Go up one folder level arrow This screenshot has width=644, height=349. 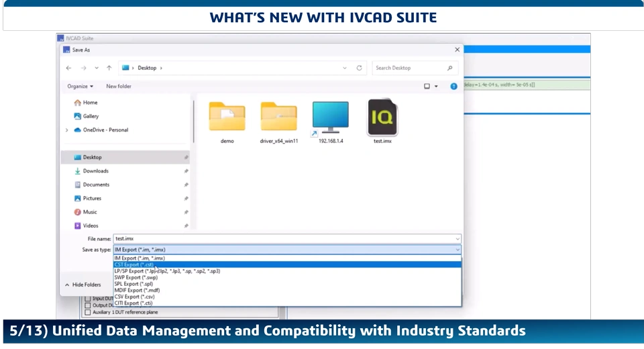(109, 68)
